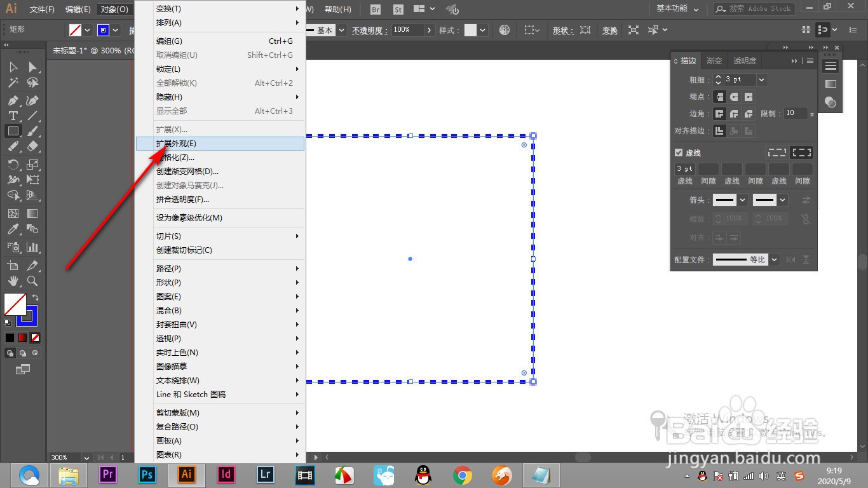Select the Pen tool

(13, 100)
